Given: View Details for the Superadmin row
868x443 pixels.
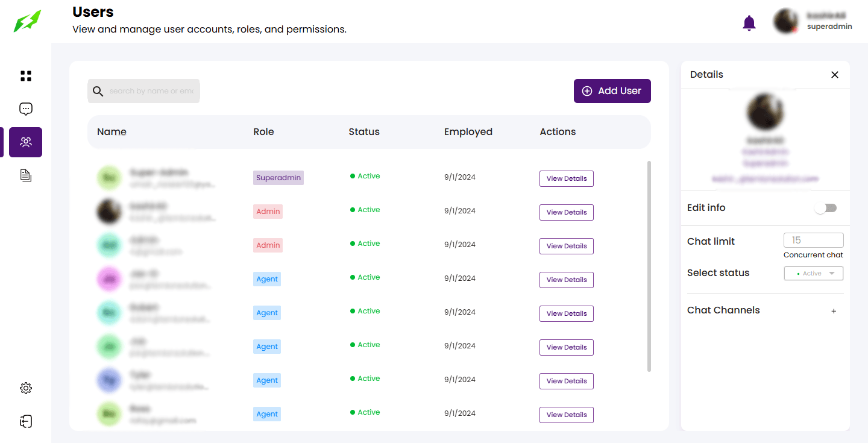Looking at the screenshot, I should pos(566,178).
